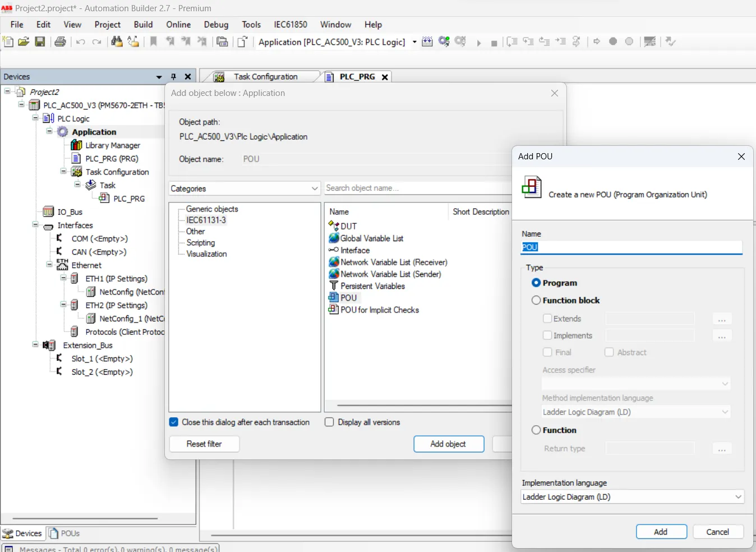The height and width of the screenshot is (552, 756).
Task: Click the Search object name field
Action: 418,188
